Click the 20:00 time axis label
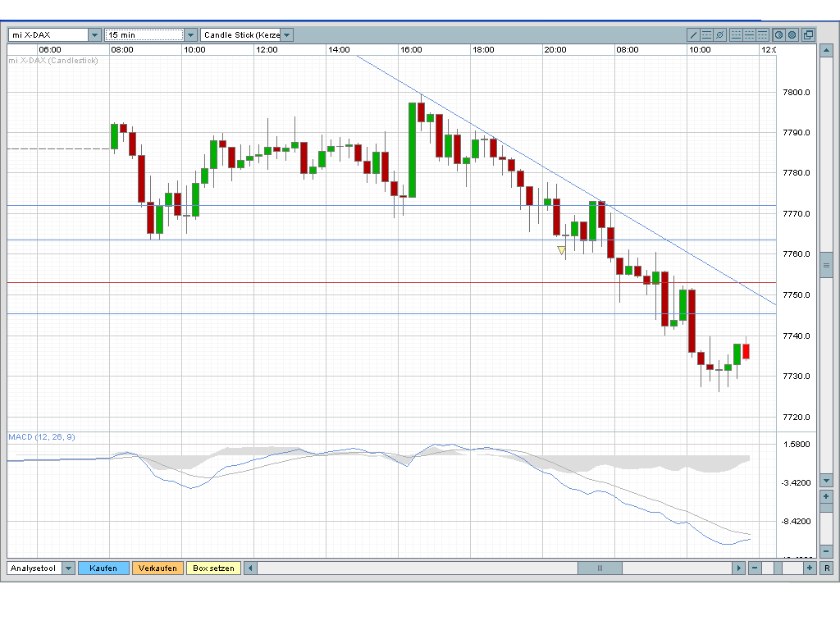 pos(555,50)
